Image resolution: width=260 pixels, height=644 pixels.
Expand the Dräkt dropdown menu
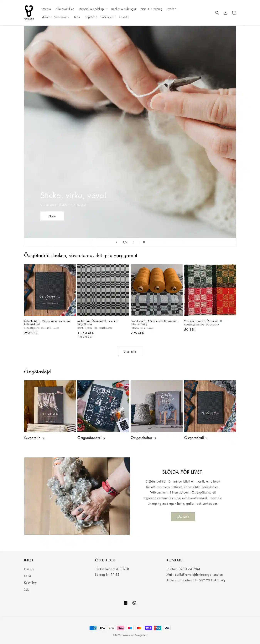(172, 9)
